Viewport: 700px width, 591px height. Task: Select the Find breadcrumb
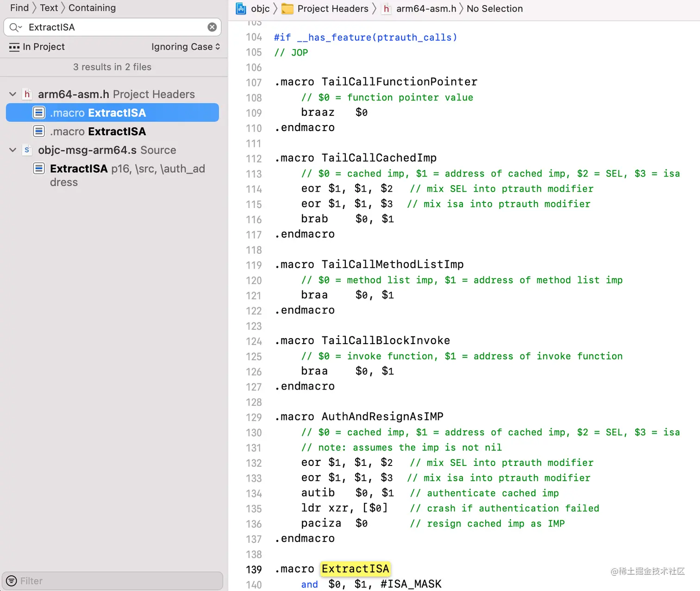(19, 8)
